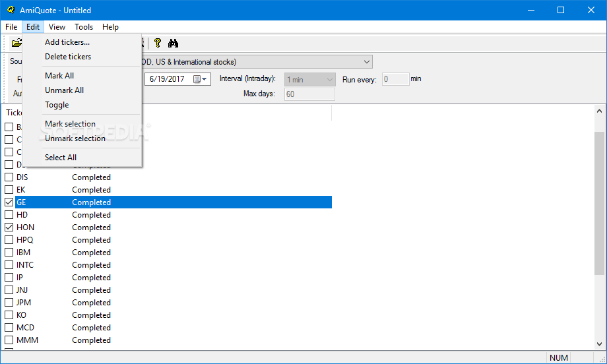
Task: Tick the HPQ ticker checkbox
Action: pyautogui.click(x=9, y=240)
